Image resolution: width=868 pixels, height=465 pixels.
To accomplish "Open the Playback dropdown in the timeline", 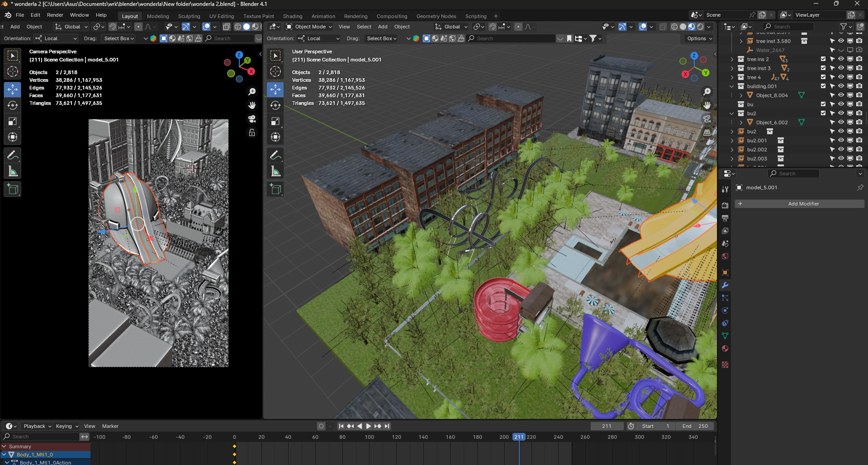I will coord(37,426).
